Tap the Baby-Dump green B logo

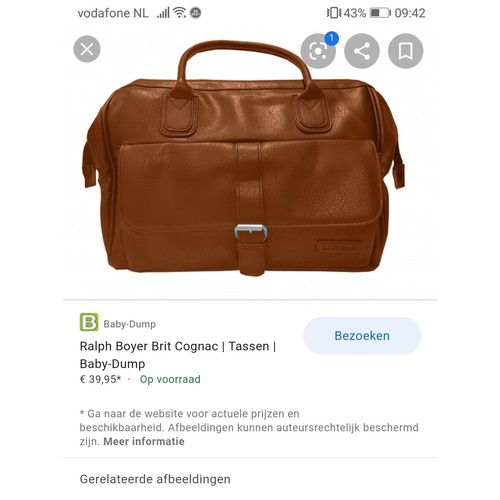click(89, 322)
